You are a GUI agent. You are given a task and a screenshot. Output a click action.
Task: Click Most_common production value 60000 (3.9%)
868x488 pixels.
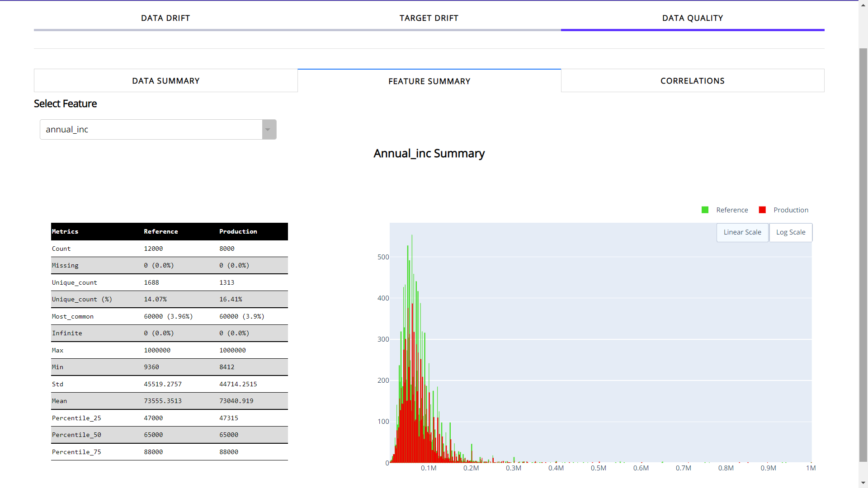(242, 316)
